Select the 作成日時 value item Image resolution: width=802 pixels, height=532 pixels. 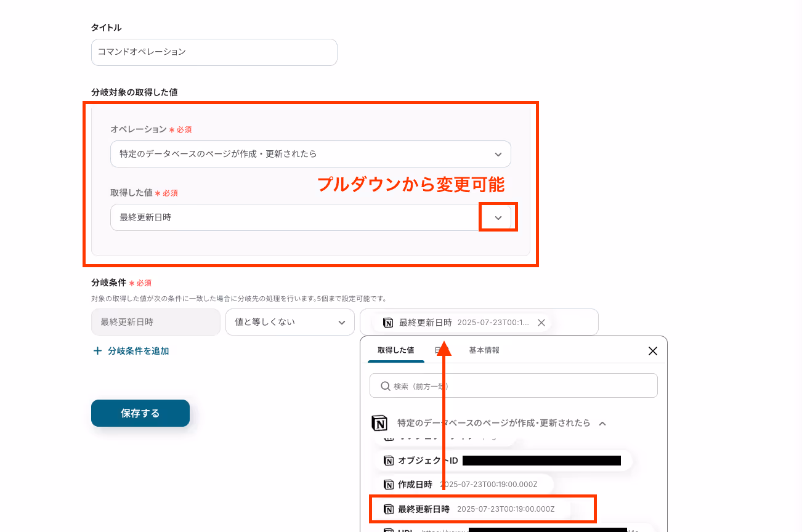[x=464, y=485]
